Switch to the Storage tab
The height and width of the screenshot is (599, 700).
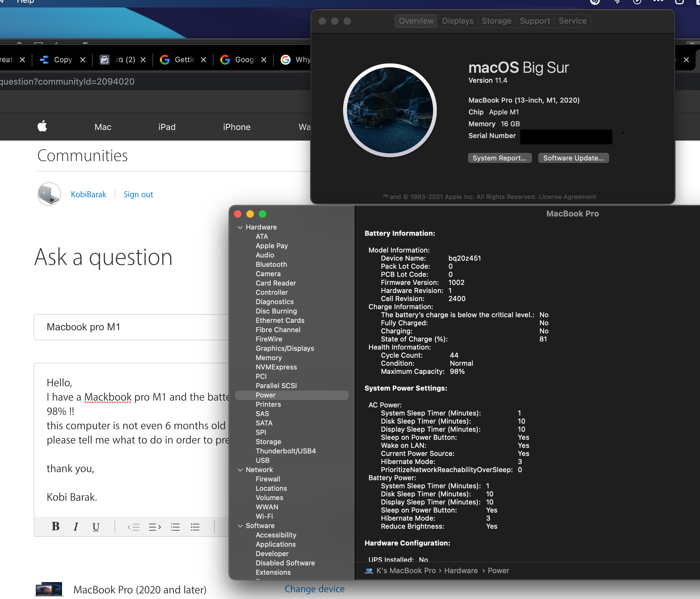(496, 21)
